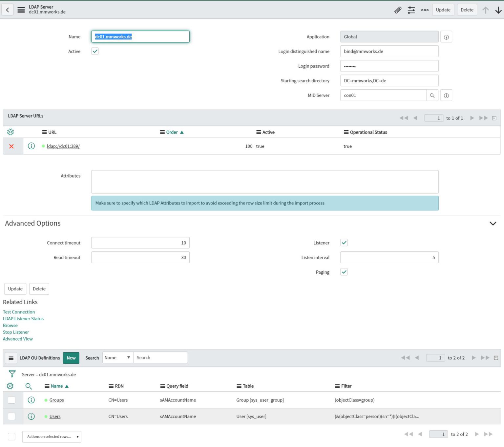Turn off Paging in Advanced Options
504x447 pixels.
(344, 272)
